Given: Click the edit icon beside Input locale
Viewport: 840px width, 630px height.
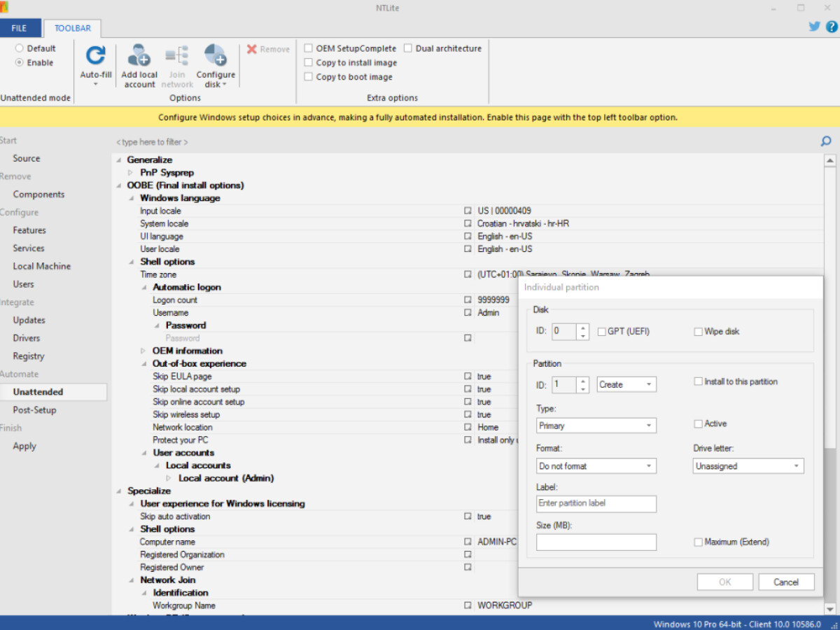Looking at the screenshot, I should (x=468, y=211).
